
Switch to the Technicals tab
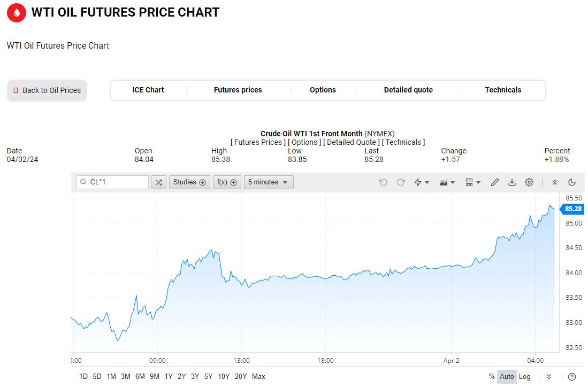click(x=503, y=90)
